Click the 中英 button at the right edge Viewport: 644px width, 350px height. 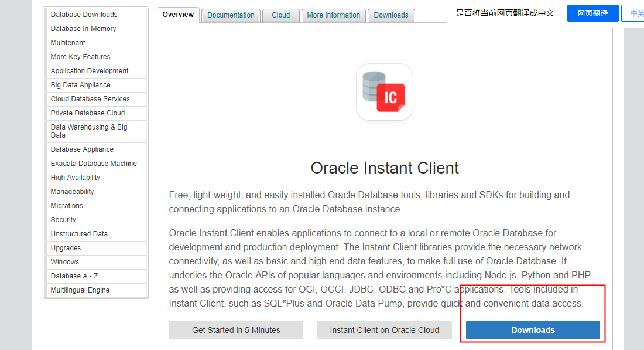coord(633,13)
